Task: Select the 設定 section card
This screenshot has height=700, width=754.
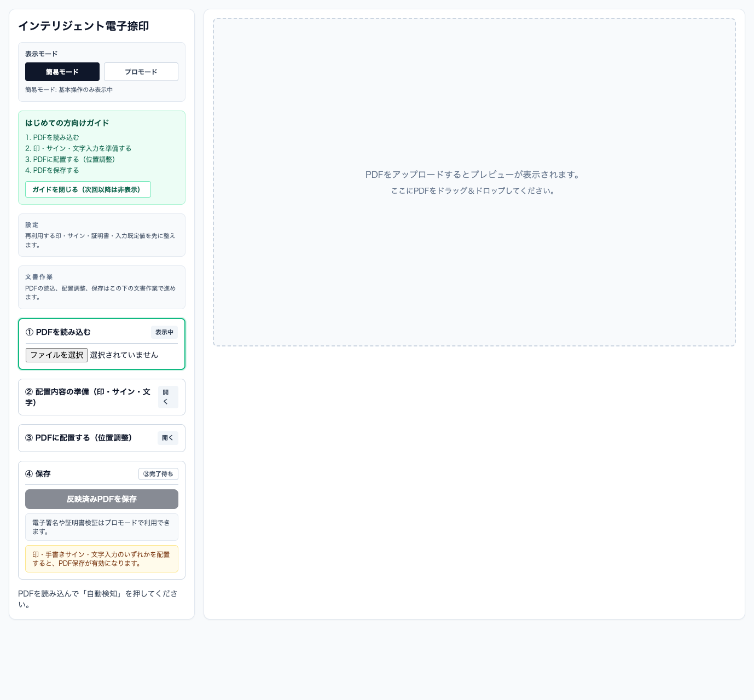Action: pyautogui.click(x=102, y=235)
